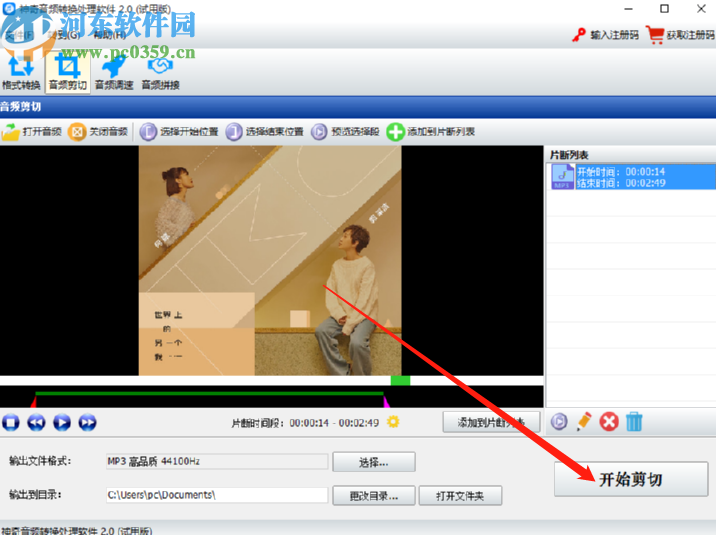The image size is (716, 535).
Task: Click 关闭音频 to close the audio
Action: click(98, 132)
